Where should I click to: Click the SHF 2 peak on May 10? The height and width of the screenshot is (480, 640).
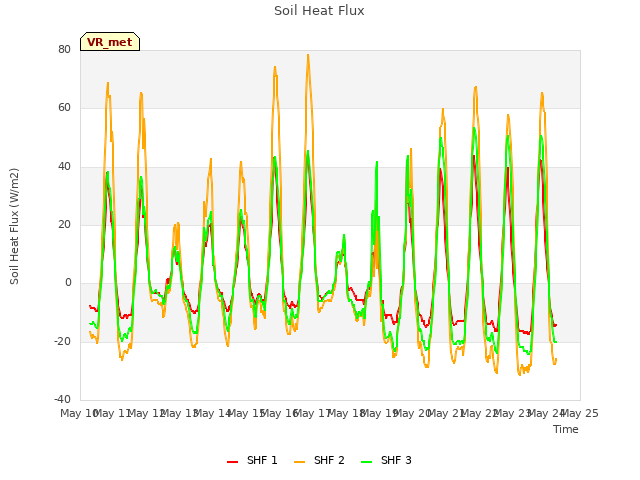(108, 83)
